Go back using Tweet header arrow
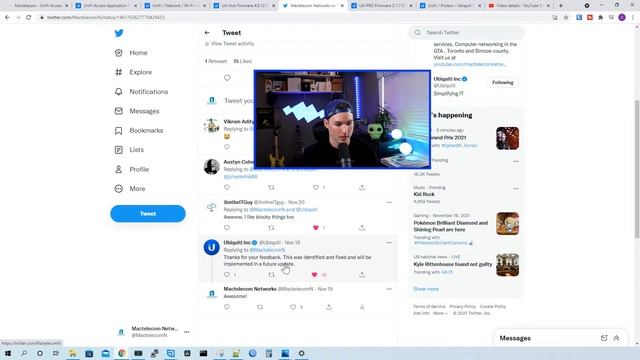The image size is (640, 360). coord(207,33)
